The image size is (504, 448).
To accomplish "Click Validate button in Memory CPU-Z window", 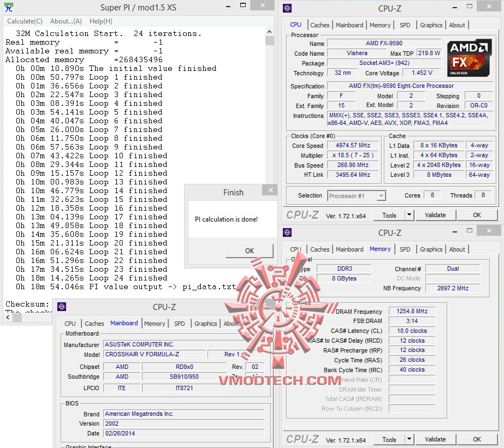I will click(x=435, y=439).
